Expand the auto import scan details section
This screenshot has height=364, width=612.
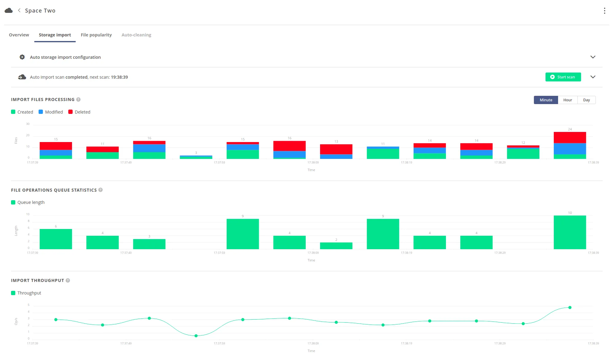pos(593,77)
